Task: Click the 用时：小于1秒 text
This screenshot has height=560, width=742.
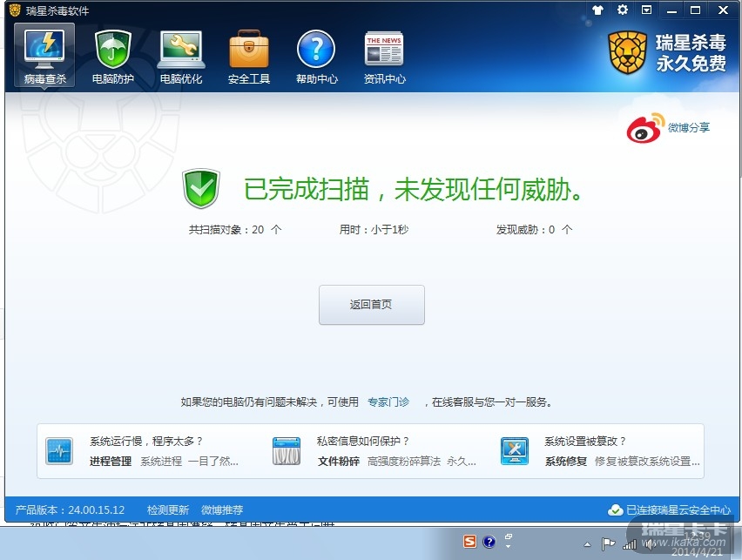Action: click(x=374, y=230)
